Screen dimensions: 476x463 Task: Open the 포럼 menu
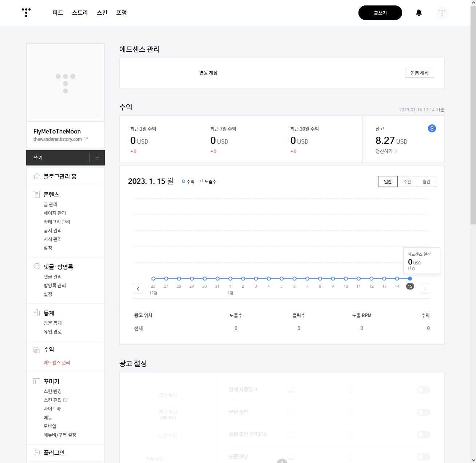[x=122, y=13]
